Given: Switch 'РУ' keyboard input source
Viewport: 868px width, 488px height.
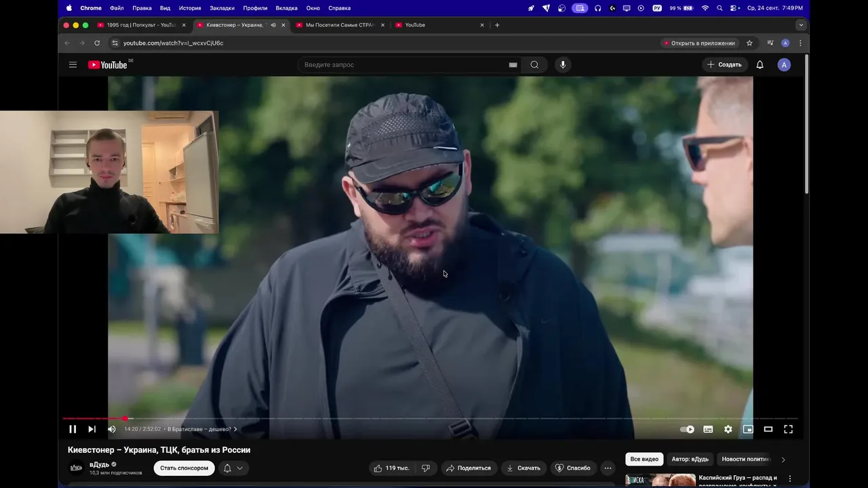Looking at the screenshot, I should tap(657, 8).
